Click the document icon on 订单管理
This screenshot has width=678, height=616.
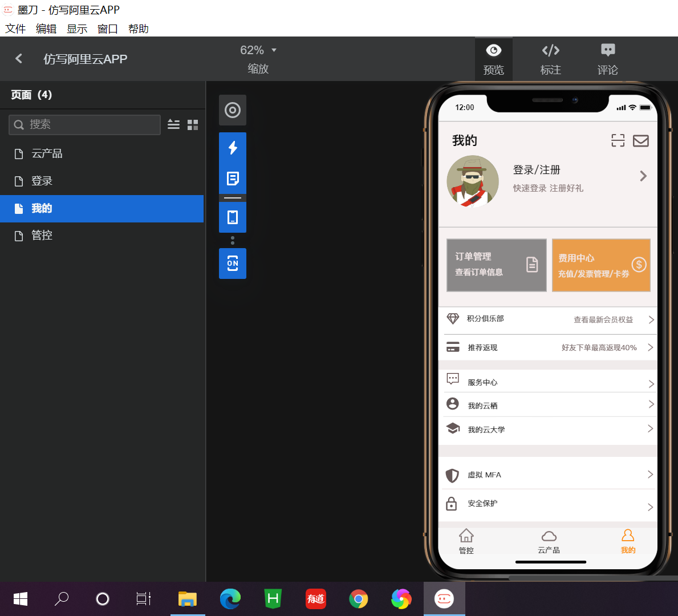pos(532,264)
